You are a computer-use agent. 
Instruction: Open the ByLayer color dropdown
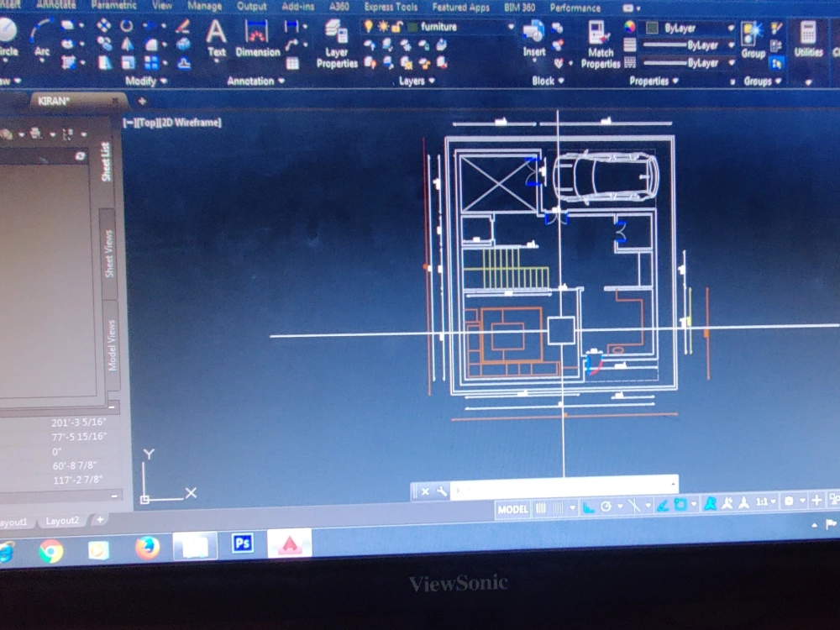(731, 28)
